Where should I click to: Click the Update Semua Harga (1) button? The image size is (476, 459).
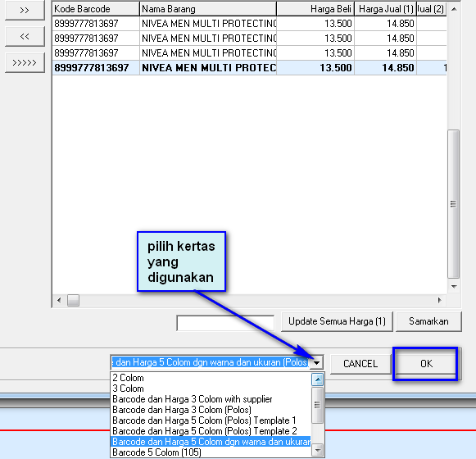pos(337,321)
